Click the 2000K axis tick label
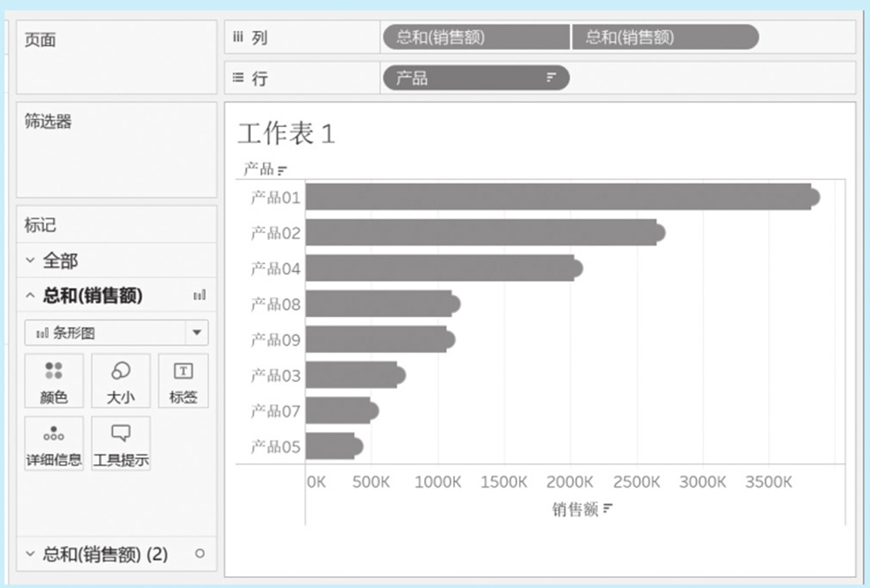Viewport: 870px width, 588px height. (569, 481)
